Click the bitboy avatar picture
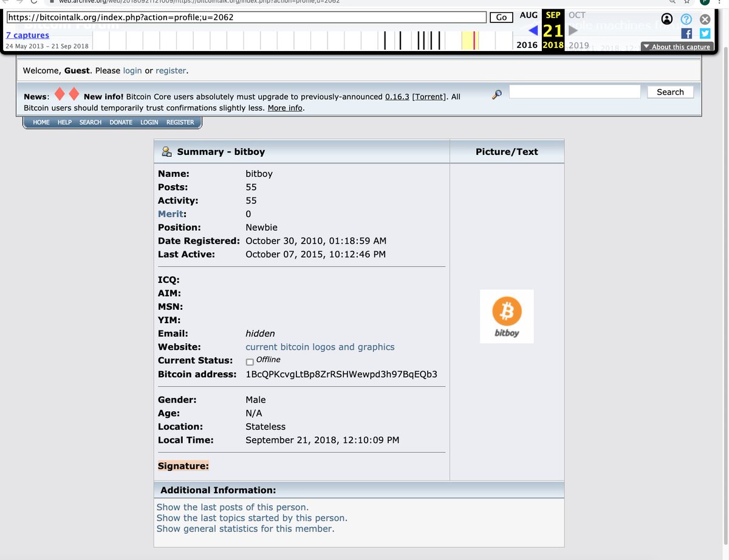The image size is (729, 560). point(507,316)
